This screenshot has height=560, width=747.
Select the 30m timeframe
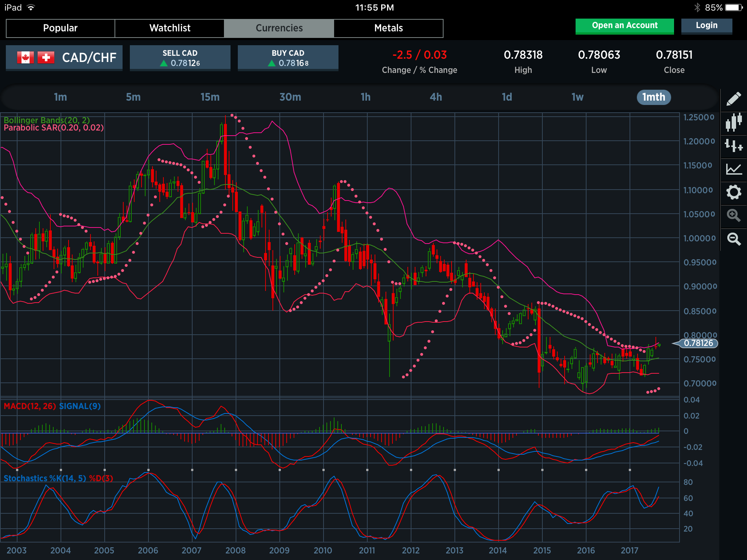(290, 97)
